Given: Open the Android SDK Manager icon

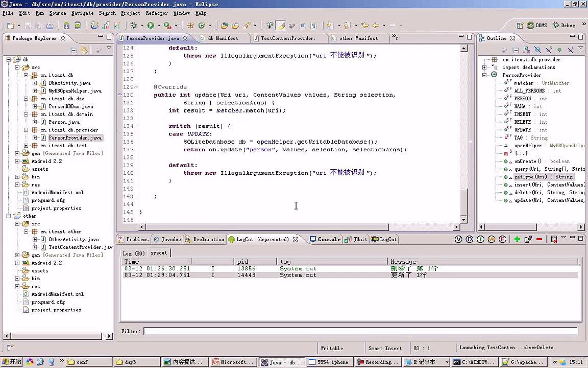Looking at the screenshot, I should coord(66,25).
